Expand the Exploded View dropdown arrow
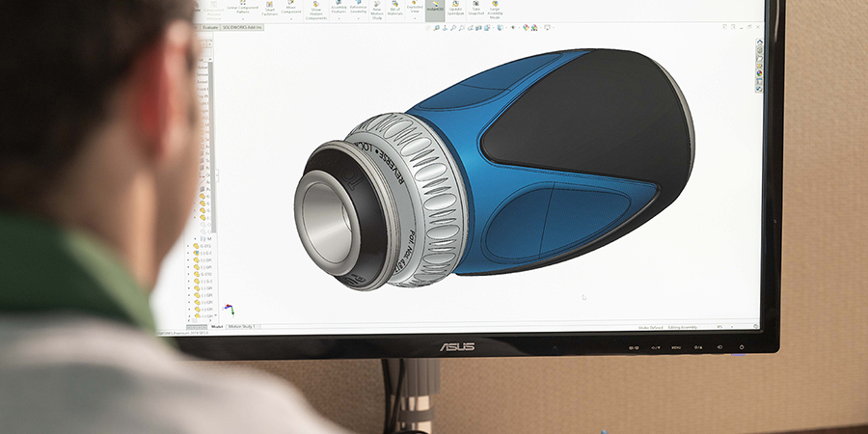868x434 pixels. [415, 19]
